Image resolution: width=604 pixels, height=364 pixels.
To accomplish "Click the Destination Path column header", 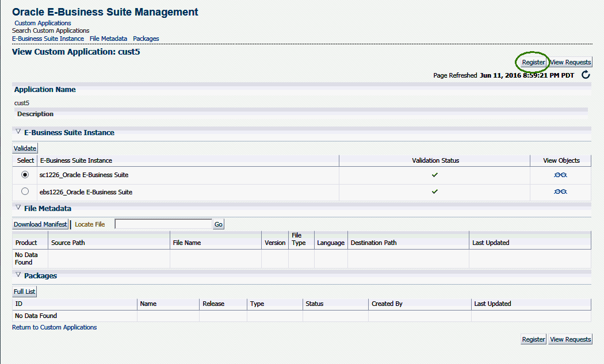I will [373, 243].
